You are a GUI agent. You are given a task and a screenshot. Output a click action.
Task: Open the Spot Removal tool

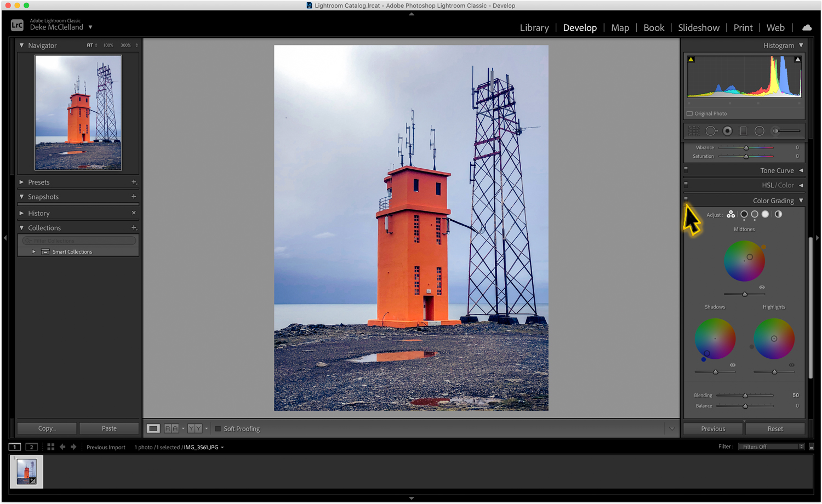pos(711,130)
